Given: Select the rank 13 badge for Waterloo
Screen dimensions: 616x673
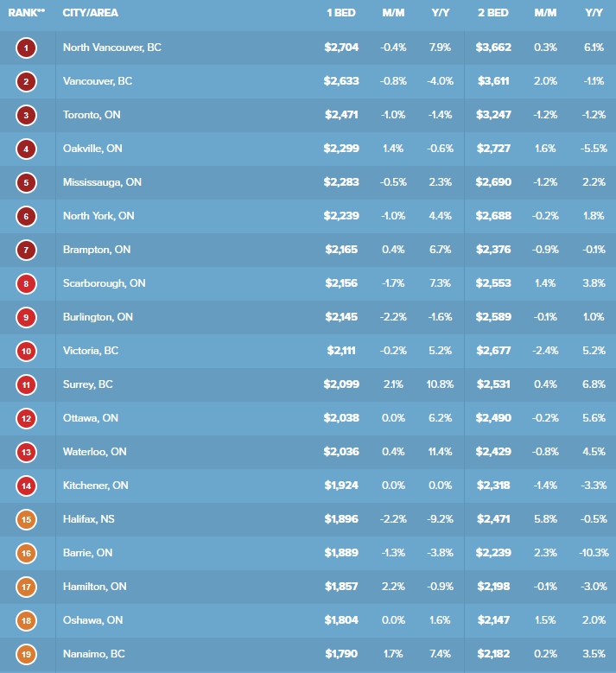Looking at the screenshot, I should [x=27, y=452].
